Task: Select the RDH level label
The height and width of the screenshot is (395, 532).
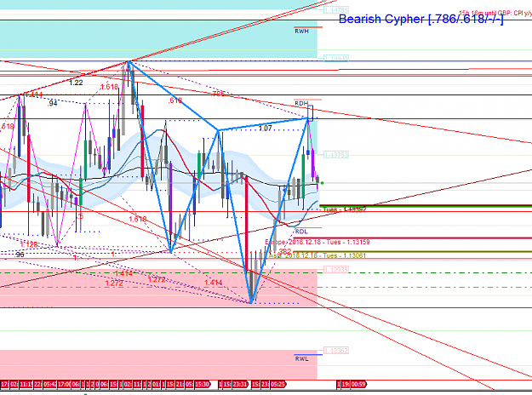Action: (301, 103)
